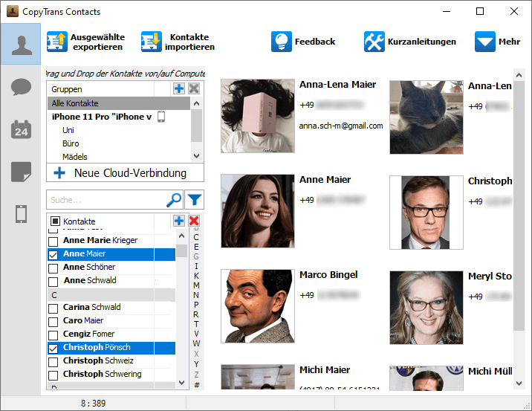This screenshot has width=532, height=411.
Task: Check the Anne Schwald checkbox
Action: pyautogui.click(x=53, y=282)
